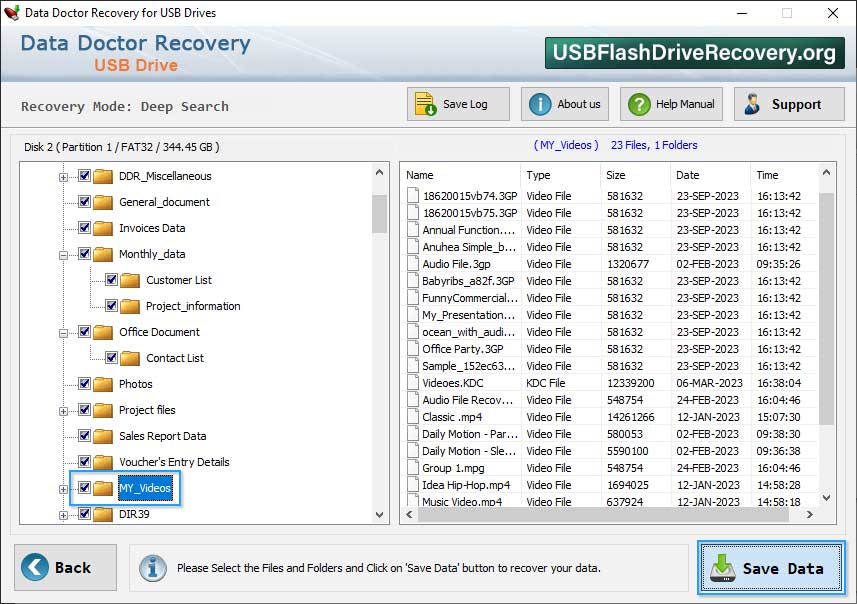Click the file icon of Office Party.3GP

pos(413,349)
